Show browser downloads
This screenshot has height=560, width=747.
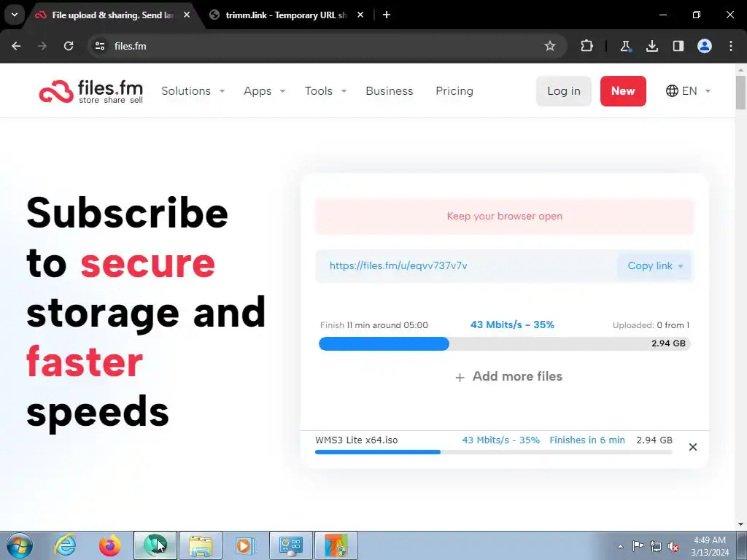[x=651, y=46]
